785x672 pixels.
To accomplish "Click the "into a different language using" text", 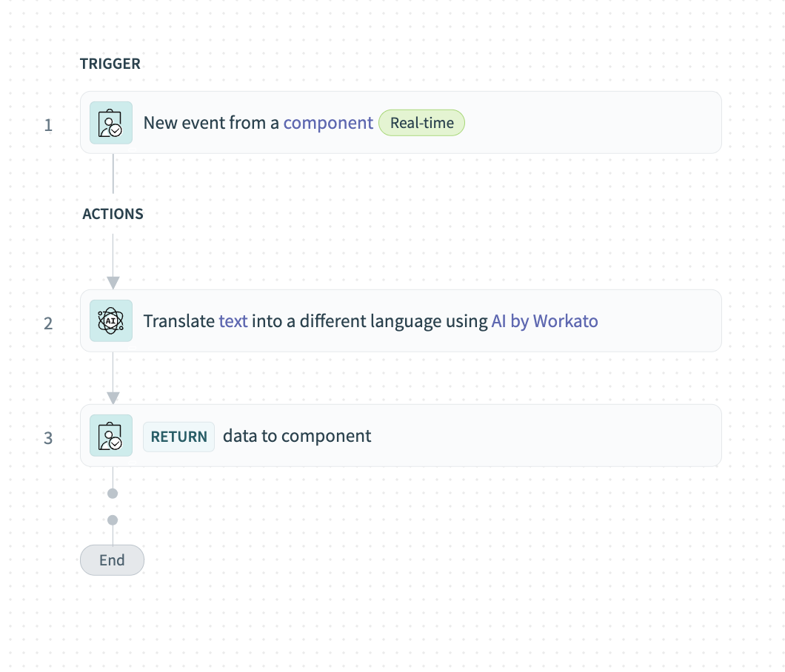I will 371,321.
